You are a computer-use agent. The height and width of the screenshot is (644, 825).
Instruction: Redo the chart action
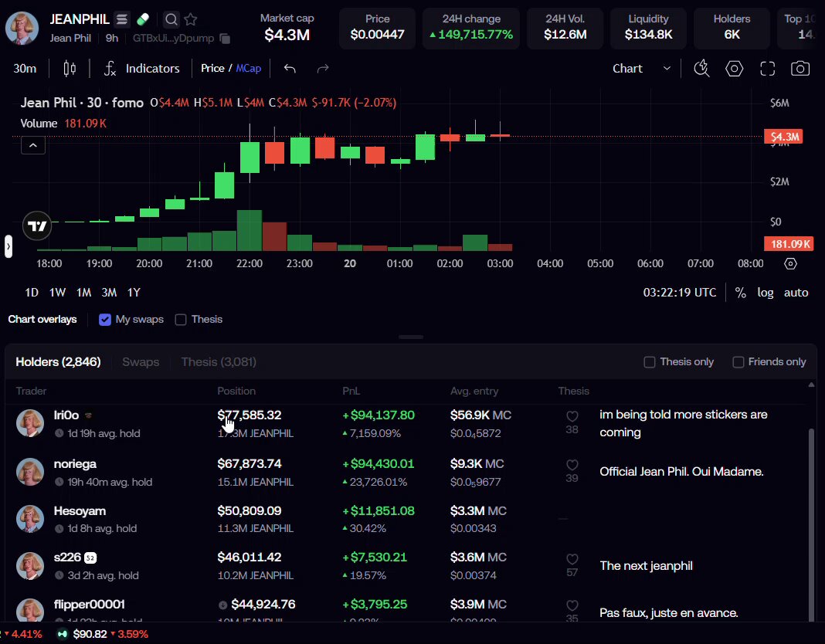[x=323, y=69]
